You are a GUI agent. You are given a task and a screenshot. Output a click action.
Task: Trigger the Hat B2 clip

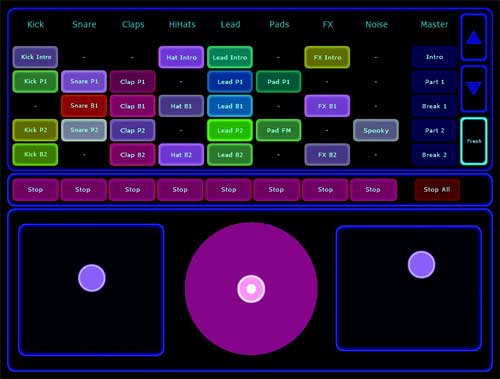[x=181, y=154]
